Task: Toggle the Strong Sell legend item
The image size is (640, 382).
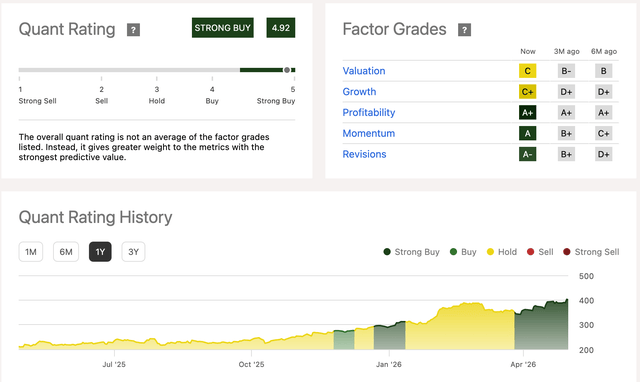Action: tap(591, 252)
